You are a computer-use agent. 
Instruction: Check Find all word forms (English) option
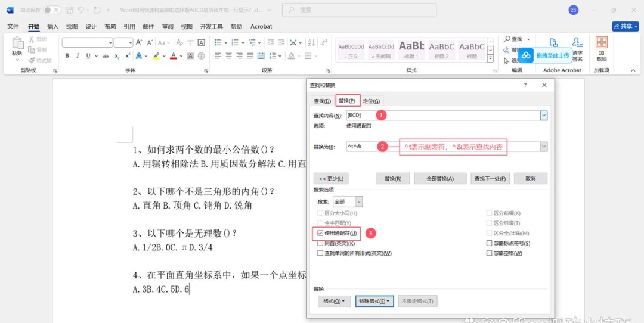pyautogui.click(x=320, y=253)
